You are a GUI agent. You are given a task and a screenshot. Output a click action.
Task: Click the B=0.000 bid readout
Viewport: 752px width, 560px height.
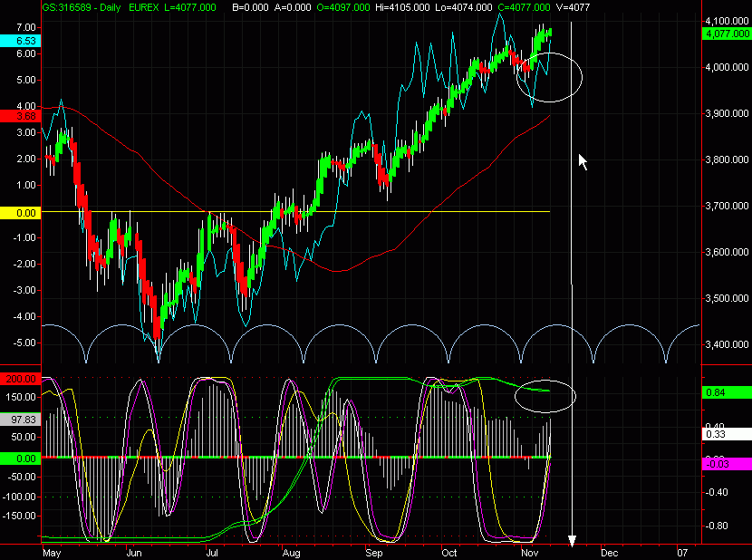pyautogui.click(x=251, y=7)
